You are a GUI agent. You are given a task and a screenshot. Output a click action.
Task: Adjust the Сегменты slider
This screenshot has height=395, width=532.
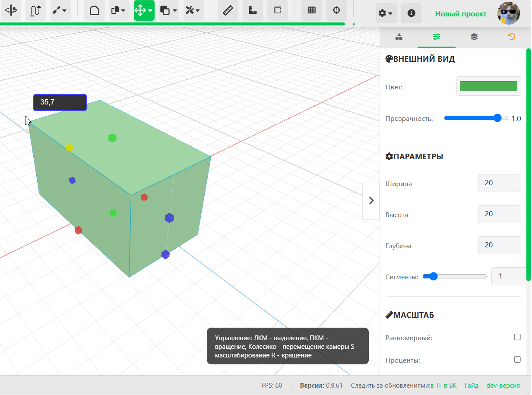[x=455, y=276]
